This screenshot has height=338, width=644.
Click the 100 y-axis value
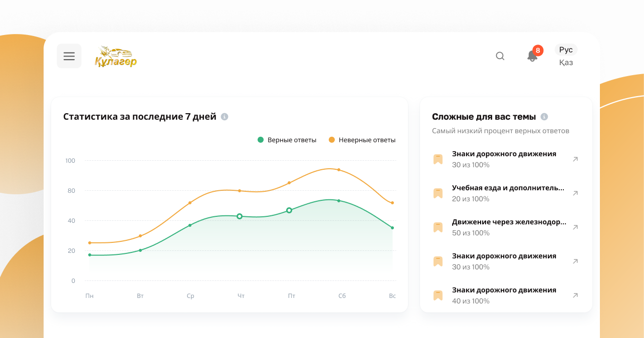point(70,161)
